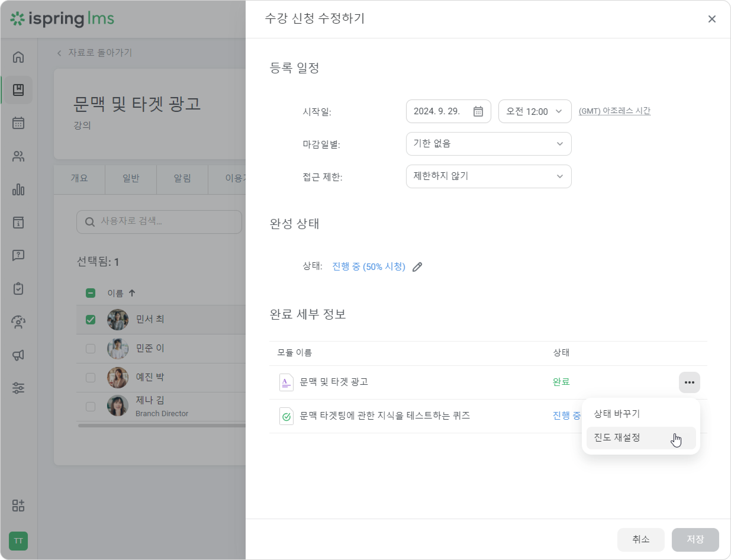Expand the 제한하지 않기 access dropdown
This screenshot has height=560, width=731.
coord(488,176)
